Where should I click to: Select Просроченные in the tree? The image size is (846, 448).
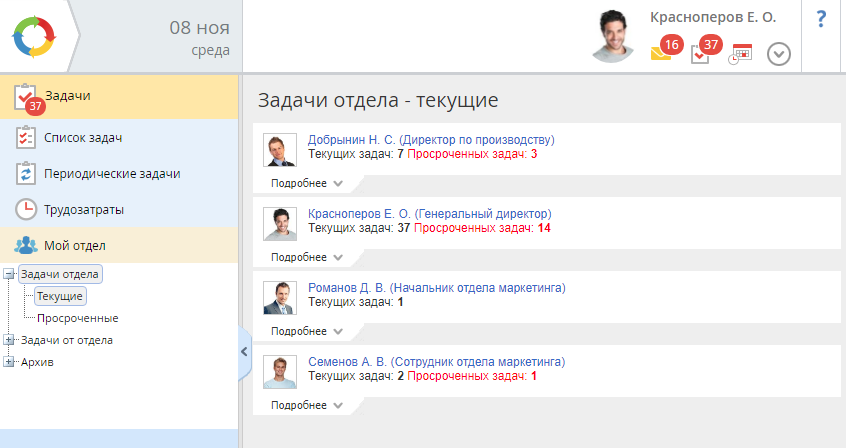pyautogui.click(x=77, y=318)
